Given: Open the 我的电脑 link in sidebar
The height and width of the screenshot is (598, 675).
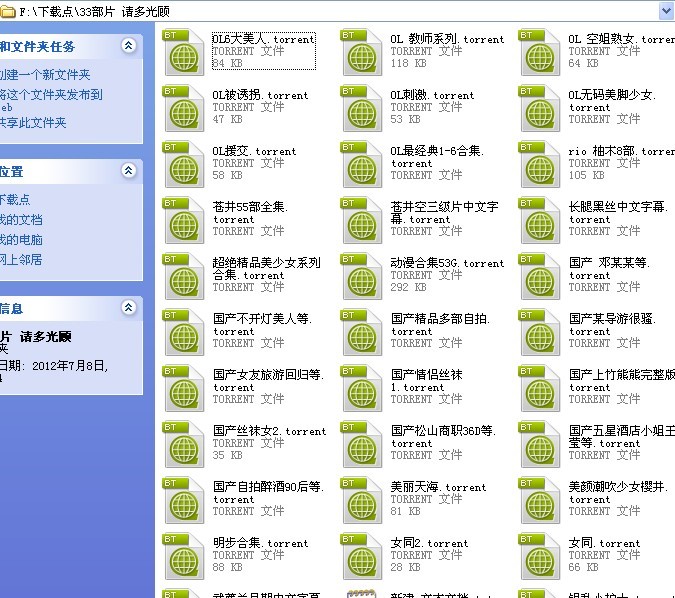Looking at the screenshot, I should [x=21, y=239].
